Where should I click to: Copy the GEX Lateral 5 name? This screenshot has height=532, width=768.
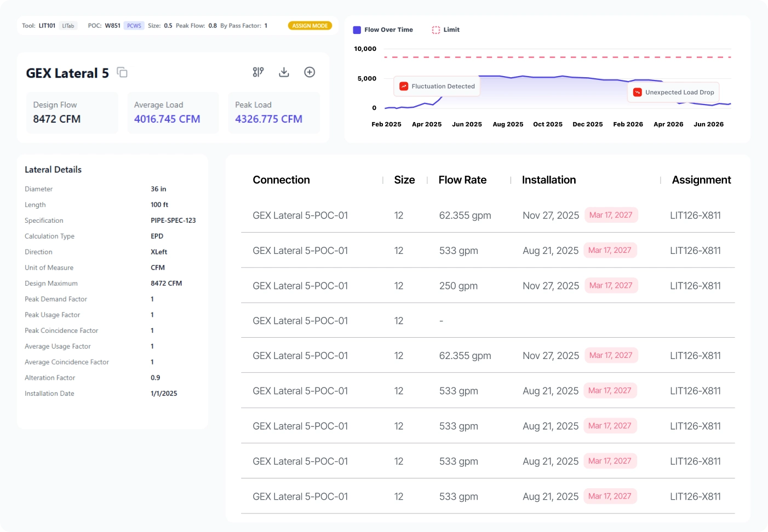122,72
